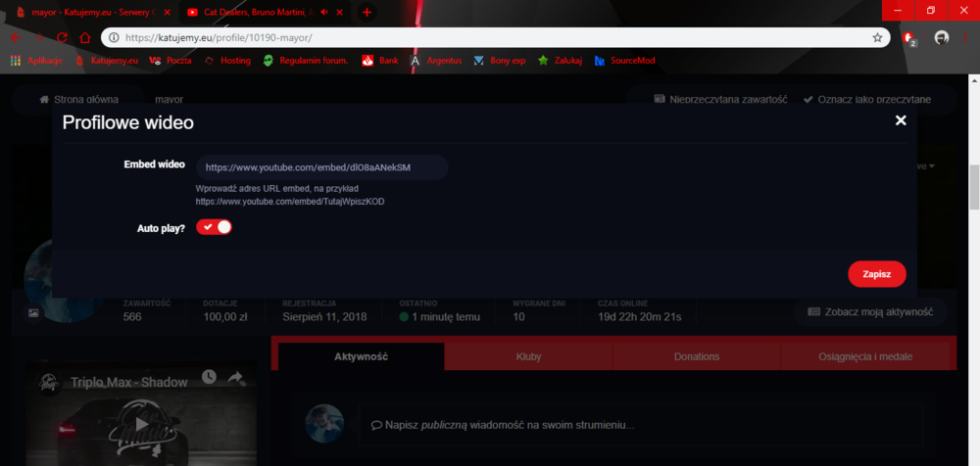
Task: Play the Triplo Max - Shadow video
Action: tap(142, 425)
